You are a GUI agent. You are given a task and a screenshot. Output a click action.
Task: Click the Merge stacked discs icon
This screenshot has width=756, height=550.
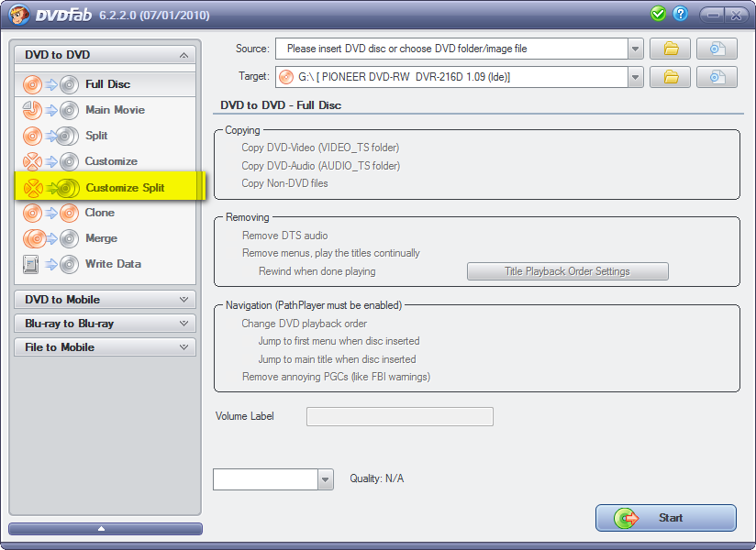click(34, 238)
